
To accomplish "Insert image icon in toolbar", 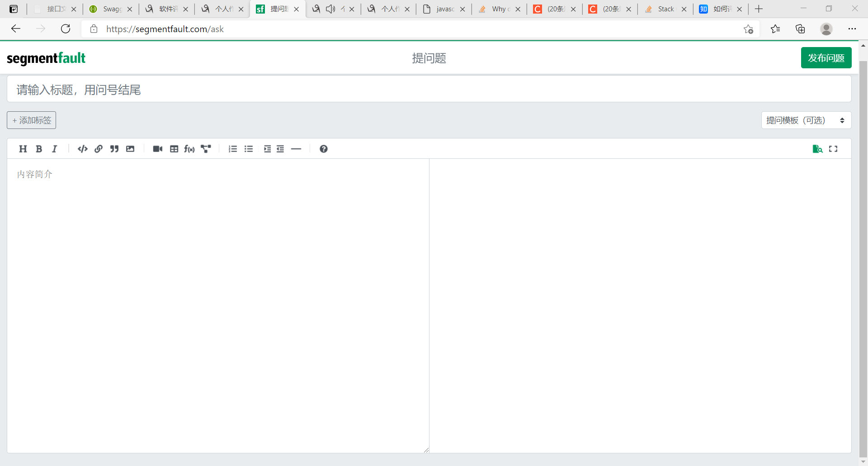I will 130,149.
